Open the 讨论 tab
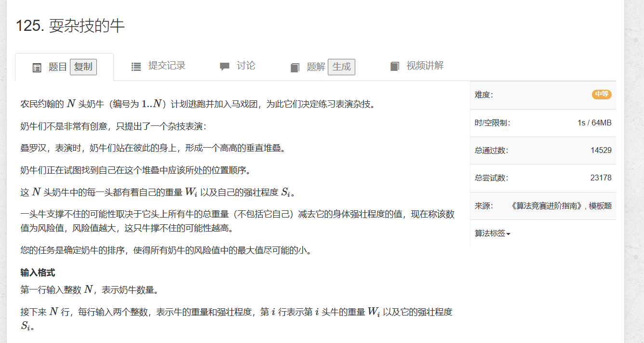Image resolution: width=644 pixels, height=343 pixels. point(246,66)
